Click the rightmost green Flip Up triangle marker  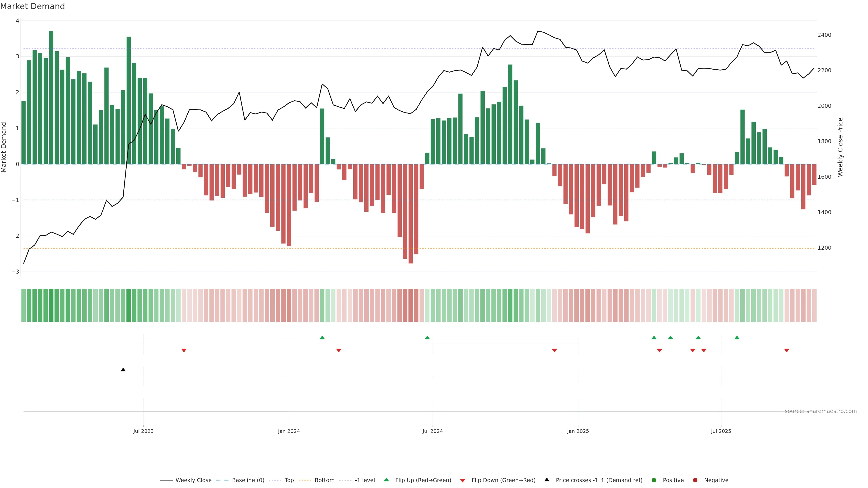point(737,338)
